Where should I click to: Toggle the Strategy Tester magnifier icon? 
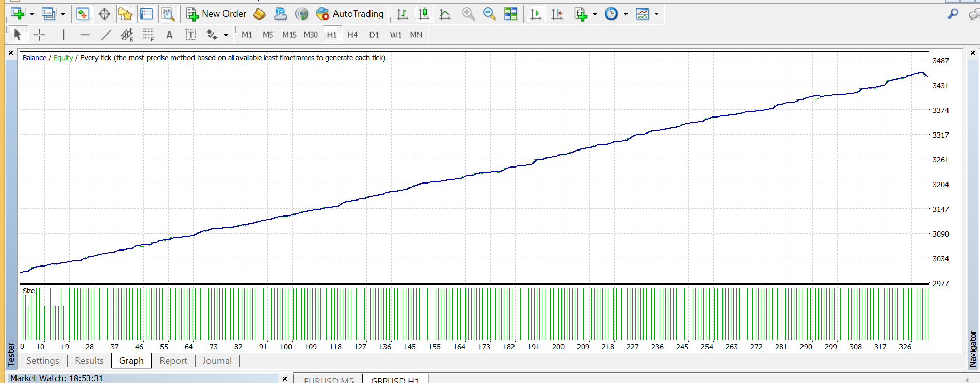click(x=168, y=14)
